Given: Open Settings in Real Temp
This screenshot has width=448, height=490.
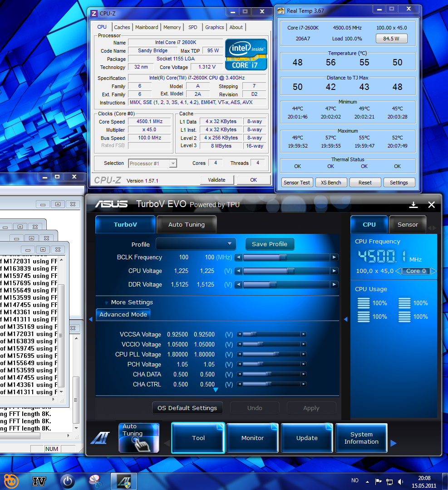Looking at the screenshot, I should 399,183.
